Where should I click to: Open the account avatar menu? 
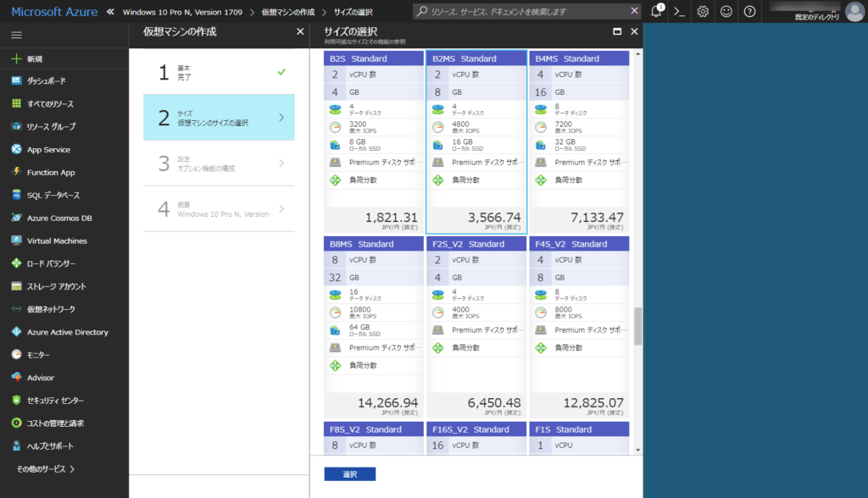coord(854,11)
